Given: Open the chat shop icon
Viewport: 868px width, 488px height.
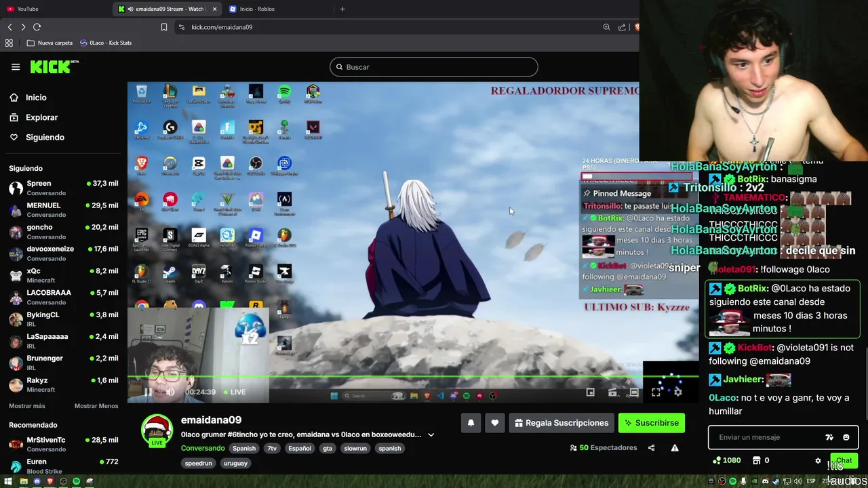Looking at the screenshot, I should pyautogui.click(x=757, y=460).
